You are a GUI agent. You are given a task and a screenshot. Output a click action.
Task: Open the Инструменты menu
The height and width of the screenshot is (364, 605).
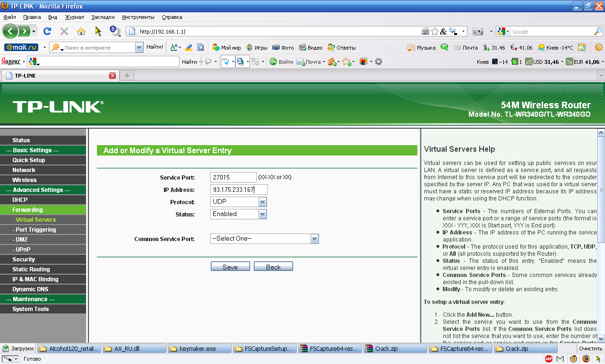click(x=138, y=17)
